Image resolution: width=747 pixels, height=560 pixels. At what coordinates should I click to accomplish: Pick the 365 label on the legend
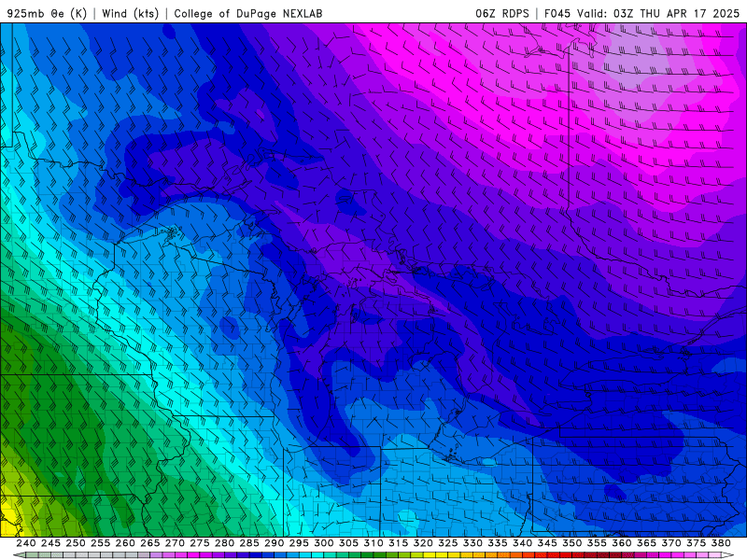646,543
